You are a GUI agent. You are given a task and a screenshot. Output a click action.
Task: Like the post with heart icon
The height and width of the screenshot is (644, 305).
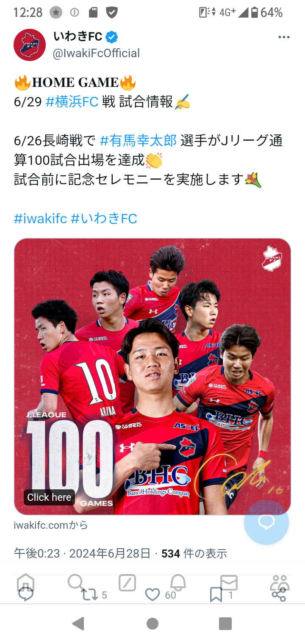(152, 595)
